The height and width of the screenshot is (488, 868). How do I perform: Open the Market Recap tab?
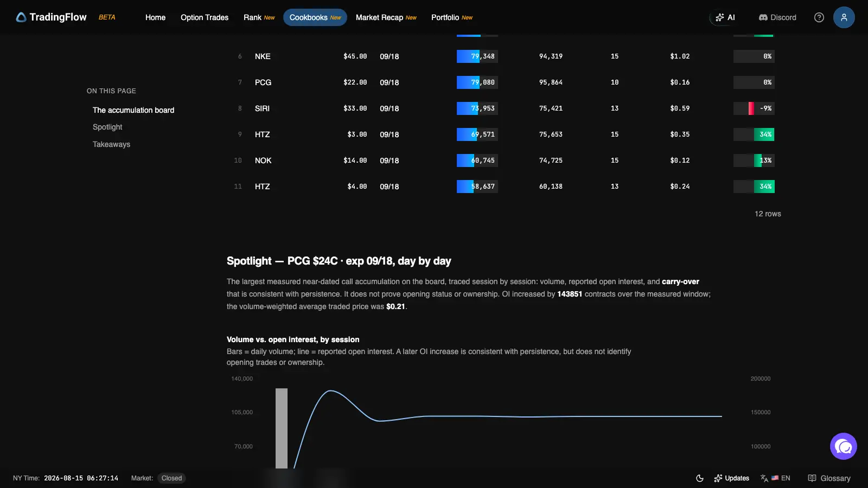(x=386, y=17)
